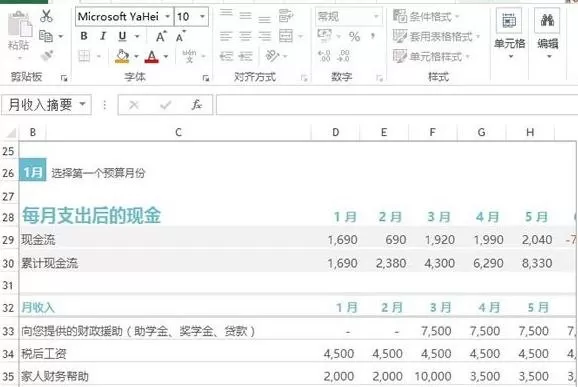
Task: Click Increase Decimal icon
Action: pyautogui.click(x=324, y=56)
